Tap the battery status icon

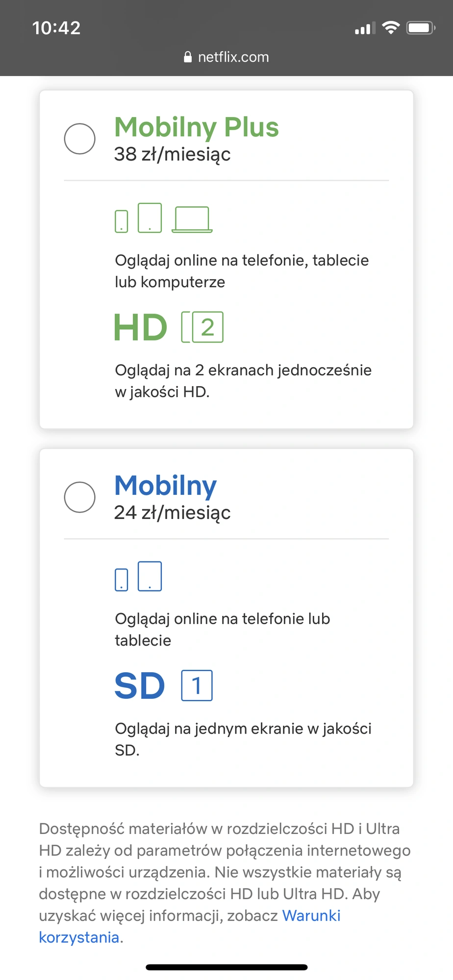tap(421, 28)
